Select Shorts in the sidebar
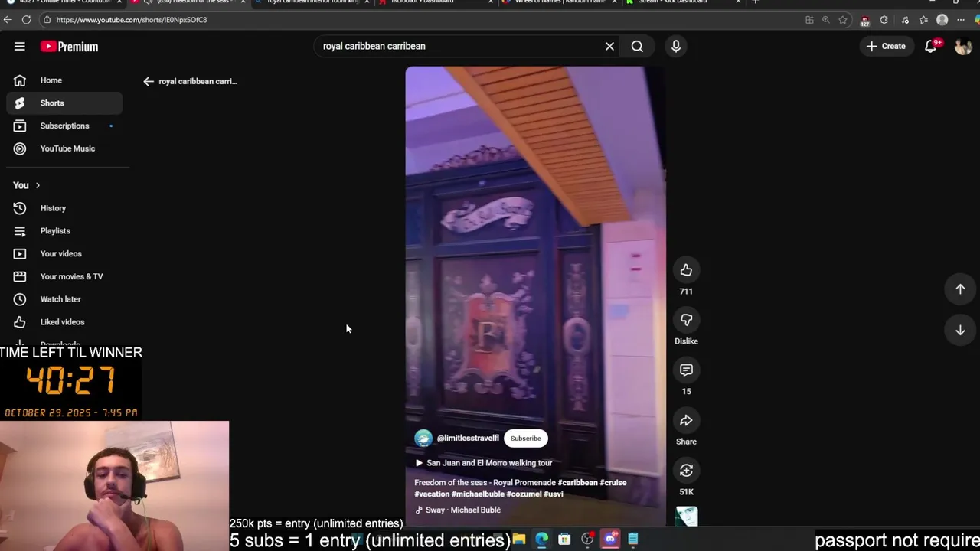 (64, 103)
